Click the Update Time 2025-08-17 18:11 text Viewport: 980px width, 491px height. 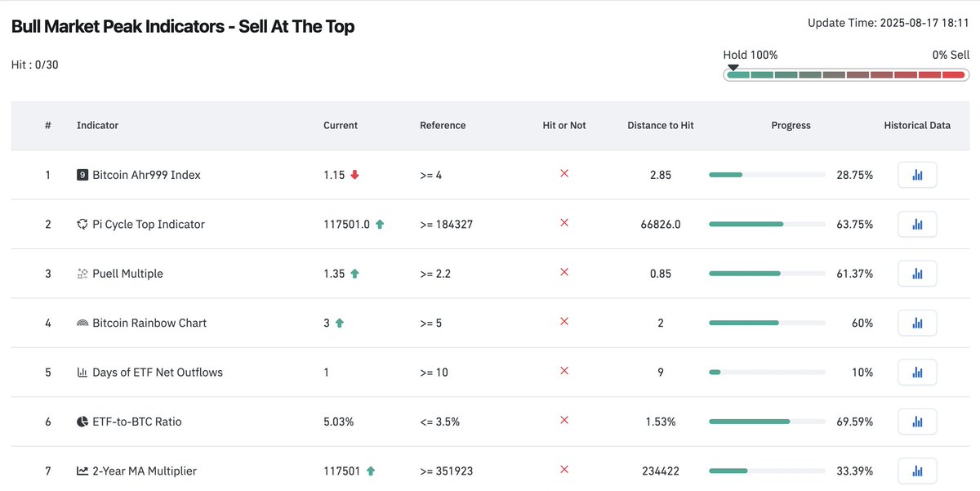[889, 23]
